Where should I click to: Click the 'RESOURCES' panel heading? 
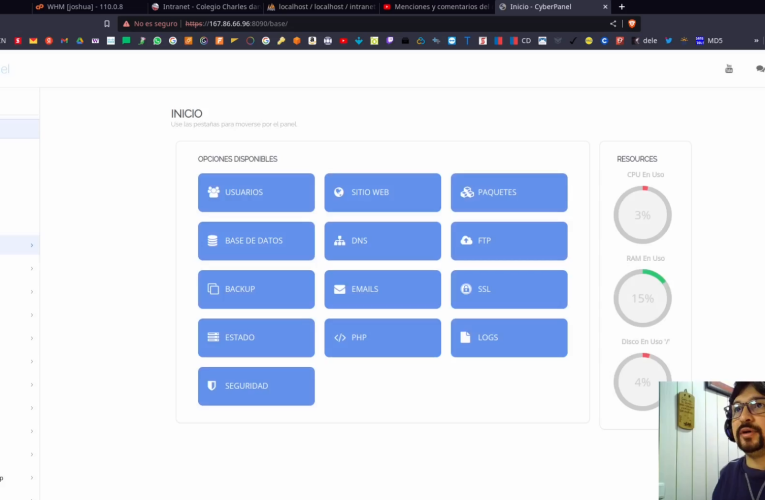coord(637,159)
